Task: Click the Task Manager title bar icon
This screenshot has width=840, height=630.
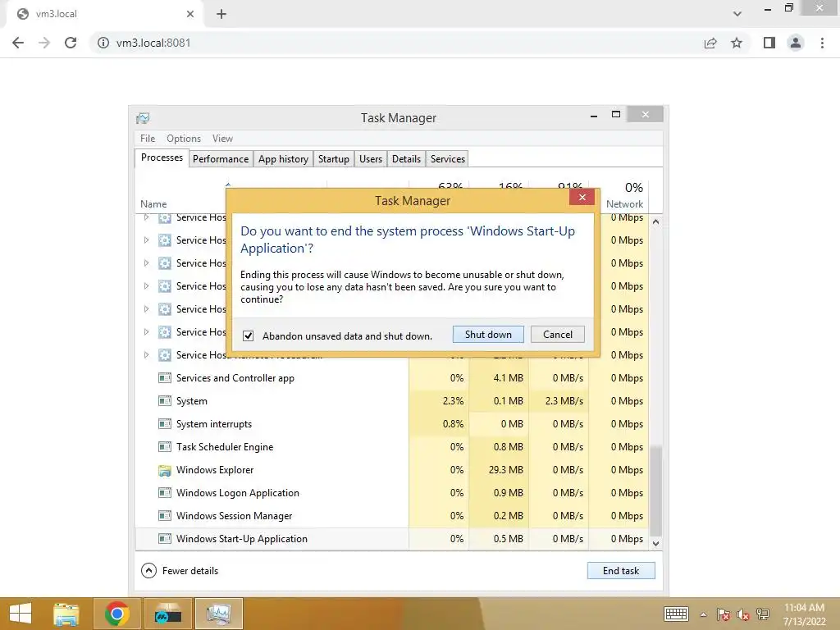Action: click(143, 118)
